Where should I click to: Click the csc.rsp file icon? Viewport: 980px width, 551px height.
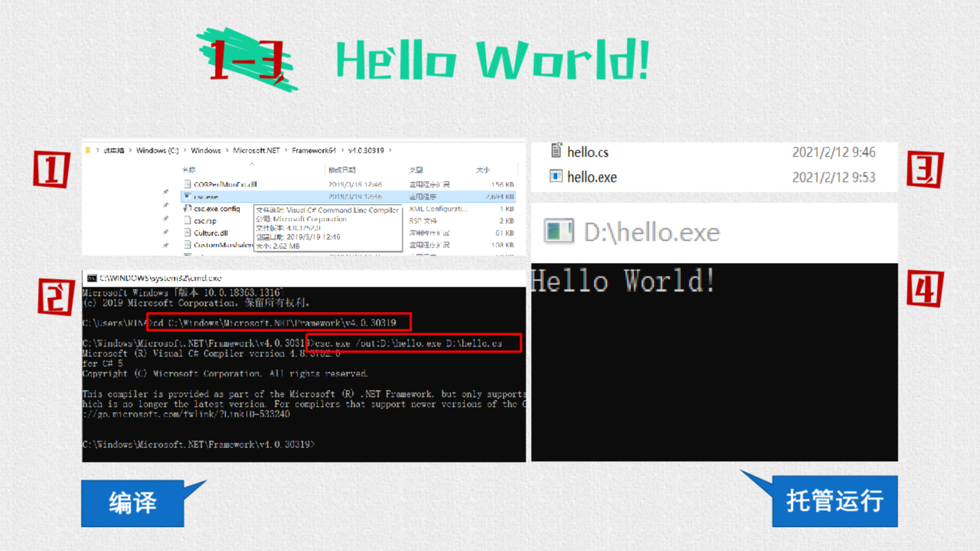tap(187, 221)
